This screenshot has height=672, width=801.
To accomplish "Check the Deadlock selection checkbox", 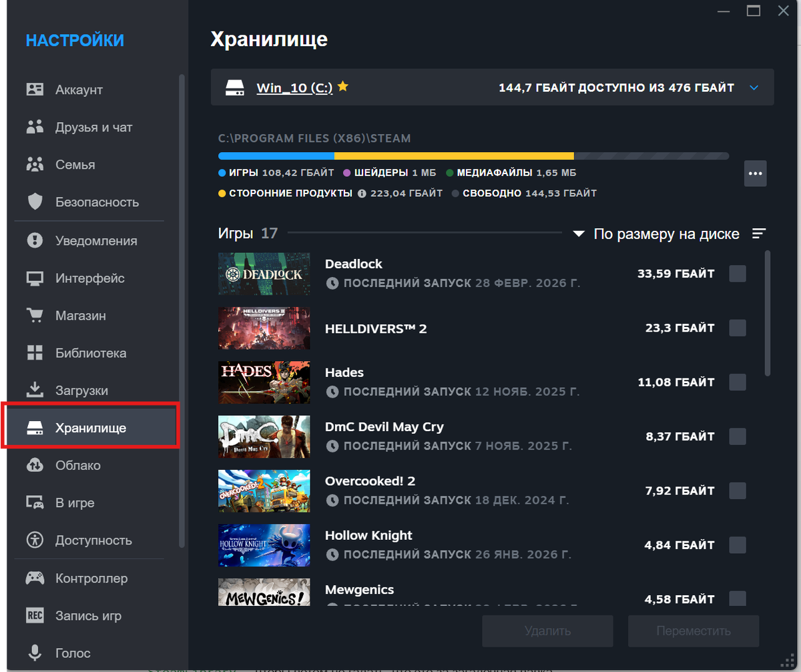I will click(x=738, y=274).
